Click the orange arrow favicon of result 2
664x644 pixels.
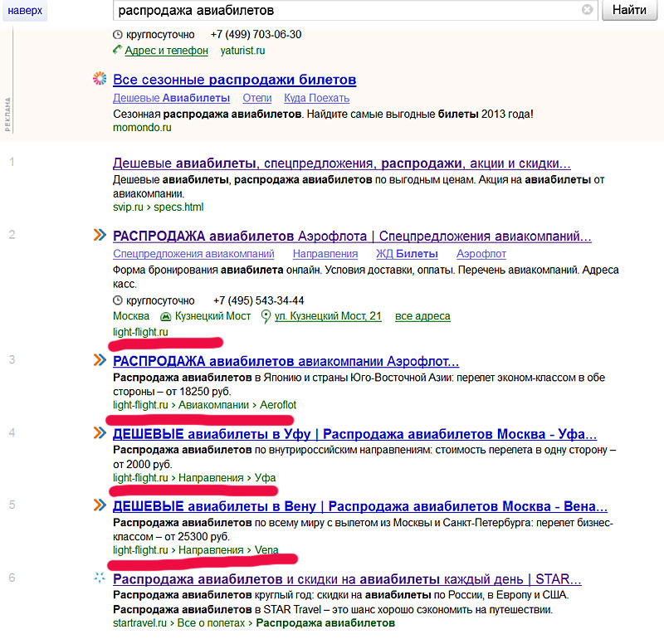100,236
